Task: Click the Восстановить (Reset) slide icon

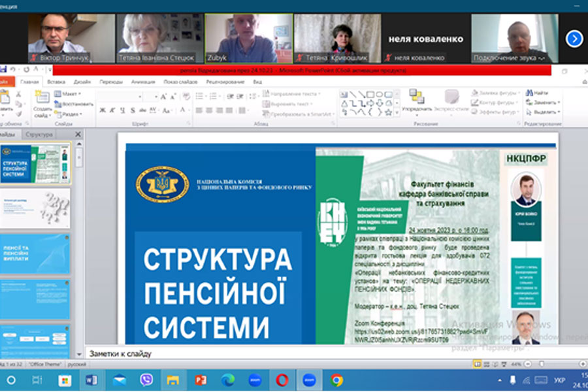Action: point(74,104)
